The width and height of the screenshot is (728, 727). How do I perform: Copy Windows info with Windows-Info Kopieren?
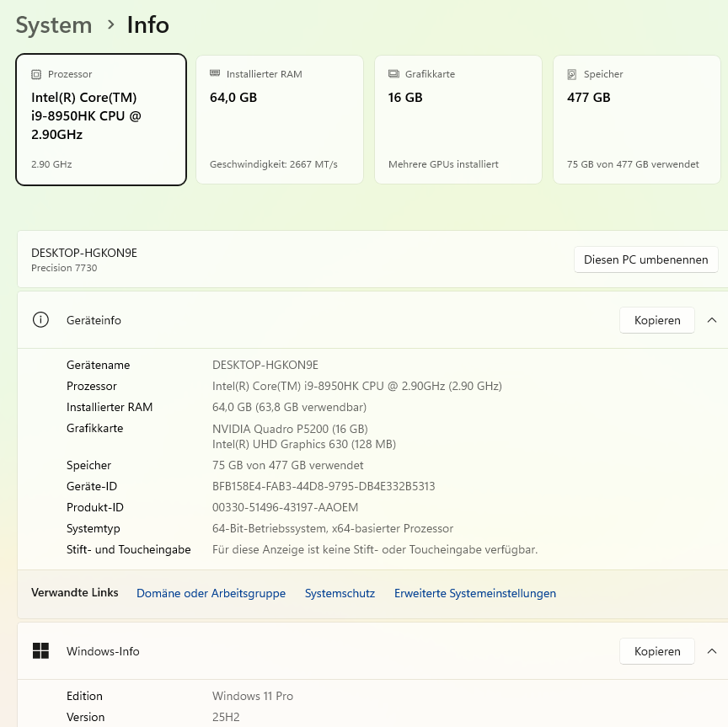[x=657, y=651]
